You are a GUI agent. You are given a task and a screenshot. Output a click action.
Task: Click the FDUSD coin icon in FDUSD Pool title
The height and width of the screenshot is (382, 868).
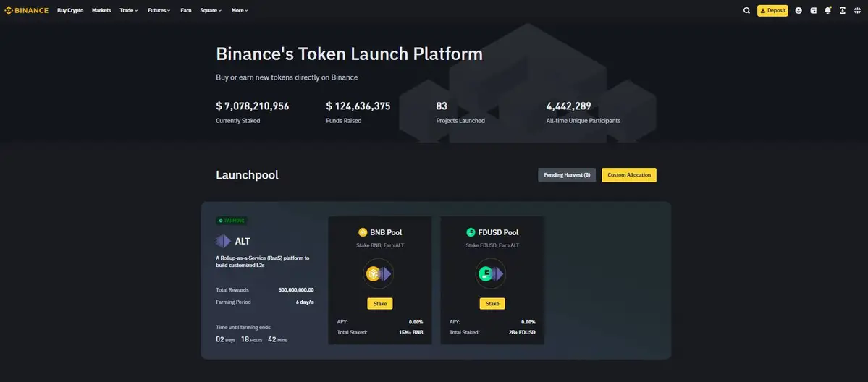point(471,232)
